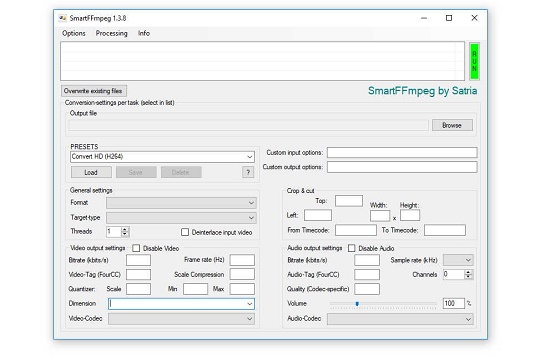
Task: Click the green RUN button
Action: [474, 61]
